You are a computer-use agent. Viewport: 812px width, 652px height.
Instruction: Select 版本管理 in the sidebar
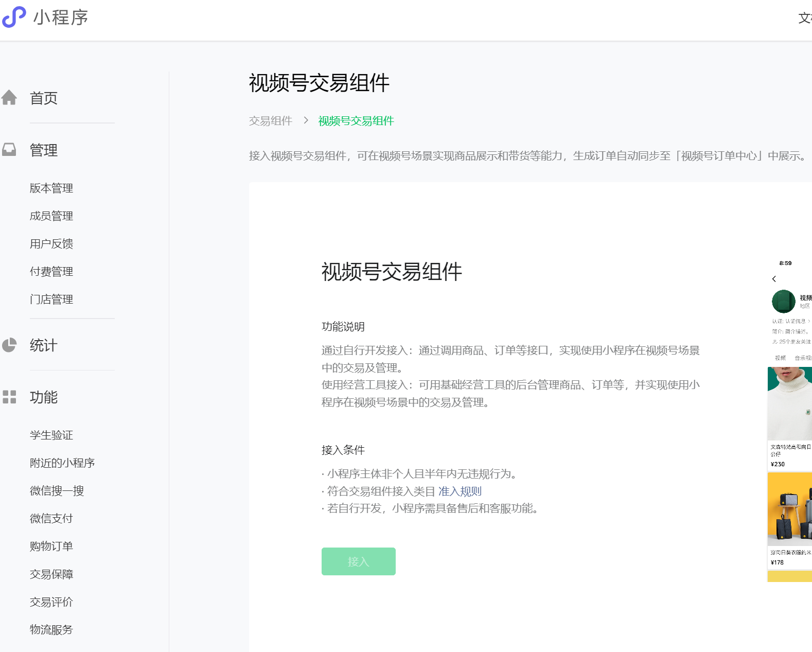coord(51,188)
